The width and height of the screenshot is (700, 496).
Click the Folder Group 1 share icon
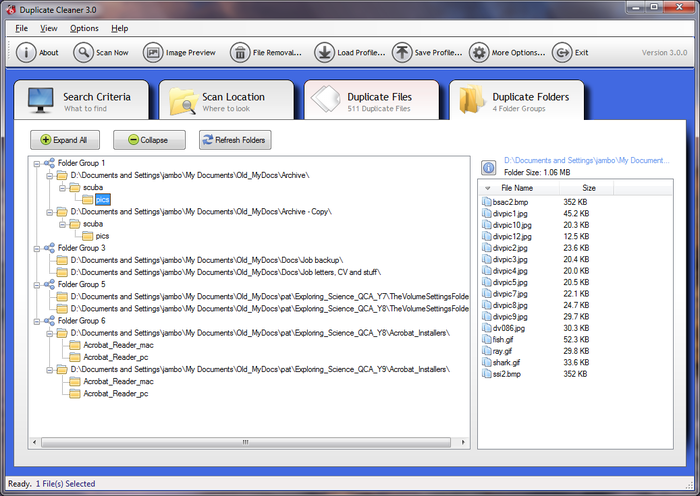click(x=49, y=163)
